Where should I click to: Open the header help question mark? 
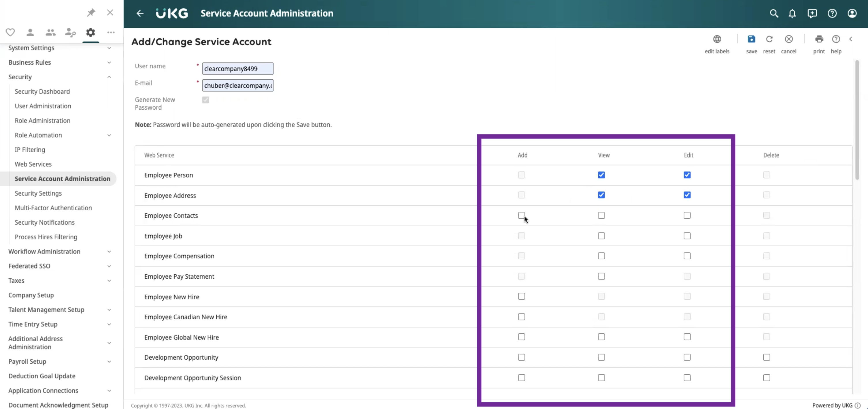click(832, 13)
